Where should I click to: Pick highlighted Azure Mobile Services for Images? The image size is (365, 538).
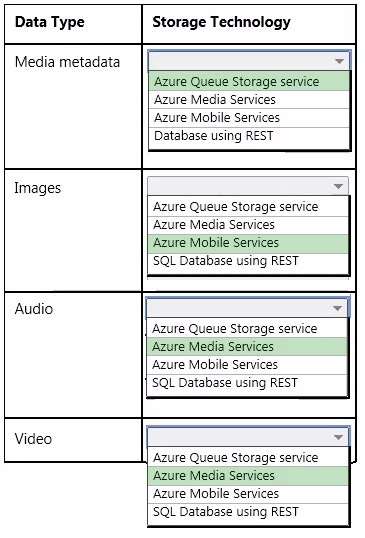tap(248, 243)
